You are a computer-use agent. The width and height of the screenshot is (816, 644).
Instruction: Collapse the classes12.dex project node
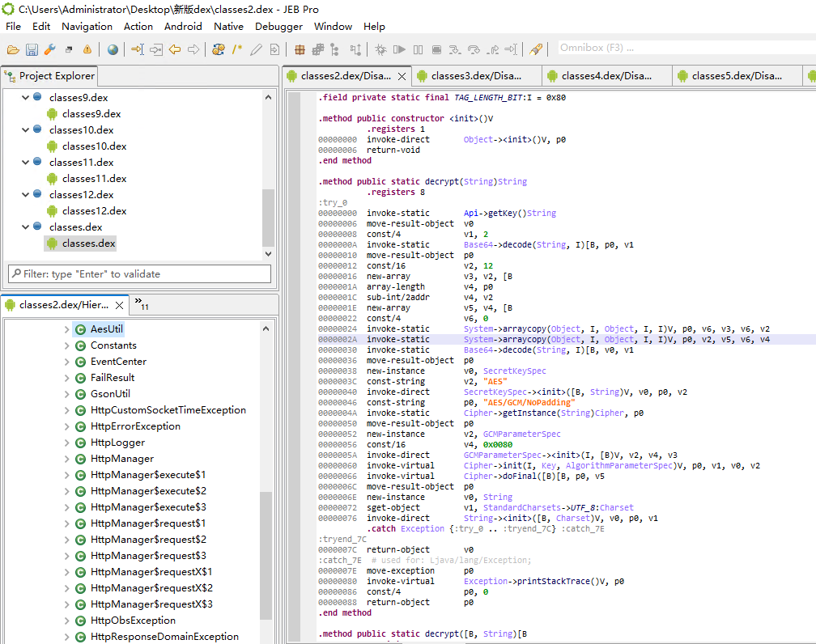25,194
